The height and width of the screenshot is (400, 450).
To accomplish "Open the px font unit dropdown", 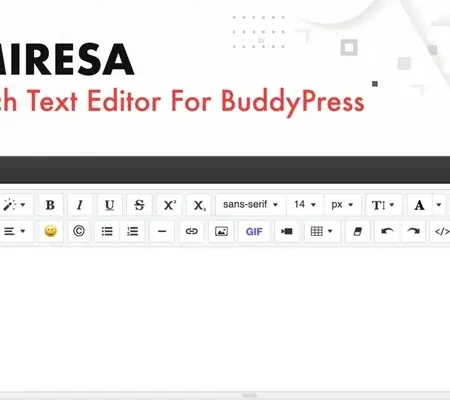I will (342, 205).
